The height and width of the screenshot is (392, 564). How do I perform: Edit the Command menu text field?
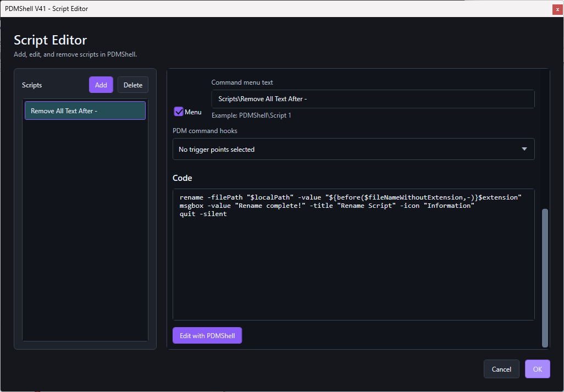click(x=373, y=99)
